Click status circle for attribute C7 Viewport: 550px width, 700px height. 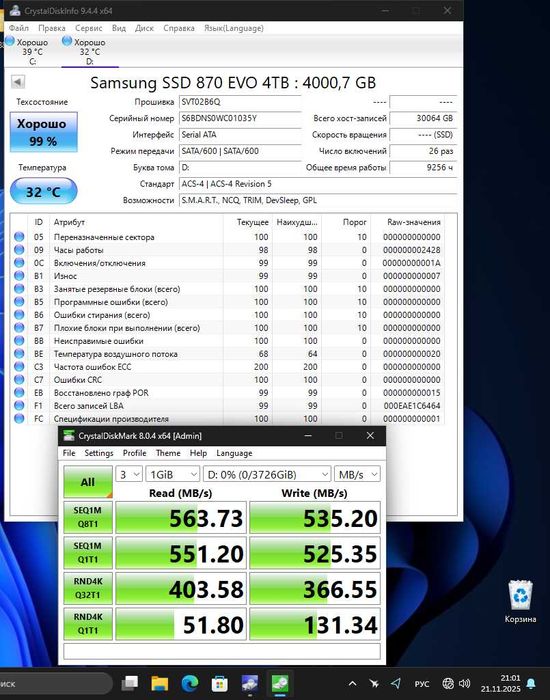pyautogui.click(x=19, y=379)
